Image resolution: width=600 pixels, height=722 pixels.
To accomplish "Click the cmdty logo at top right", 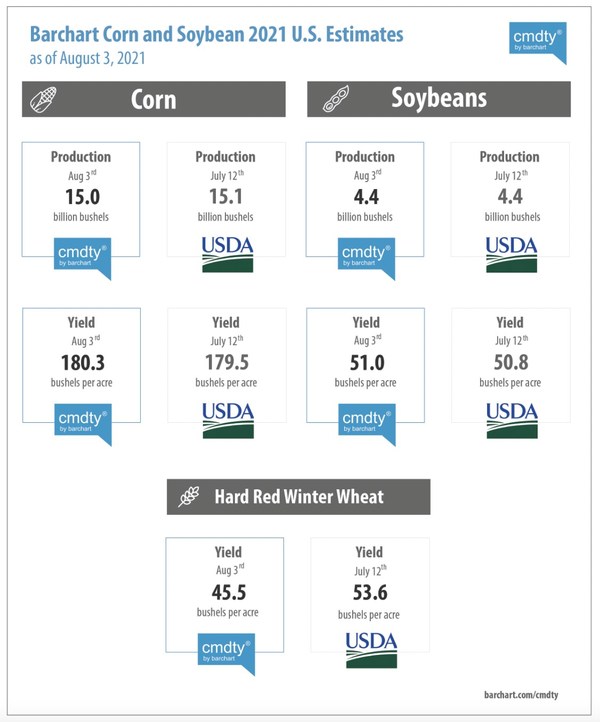I will [x=537, y=42].
